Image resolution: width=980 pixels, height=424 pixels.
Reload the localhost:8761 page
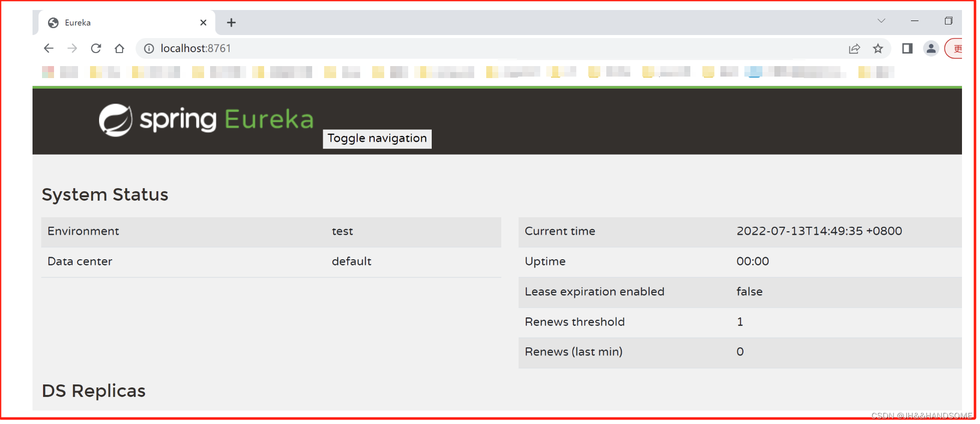[96, 49]
